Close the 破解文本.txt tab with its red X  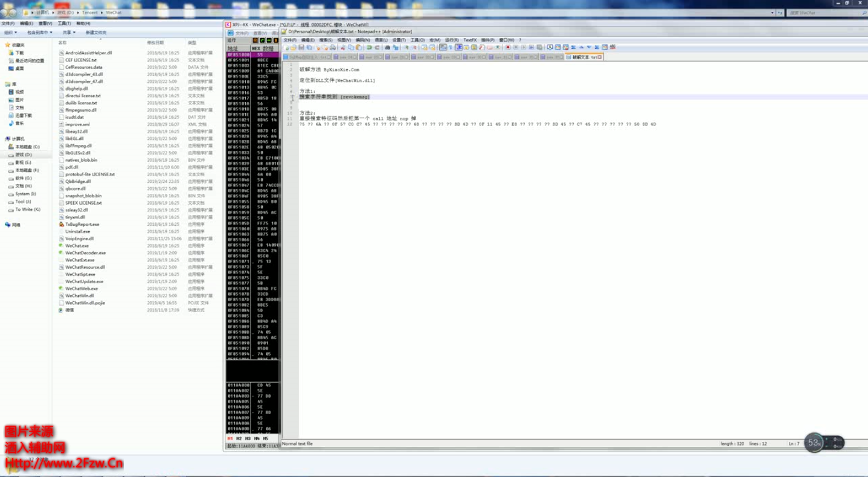pos(600,57)
